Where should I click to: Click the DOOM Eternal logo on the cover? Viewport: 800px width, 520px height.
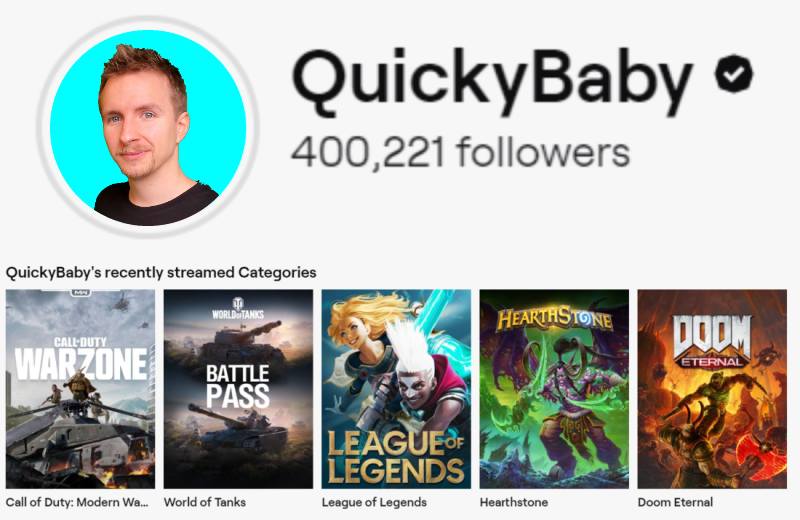coord(712,341)
